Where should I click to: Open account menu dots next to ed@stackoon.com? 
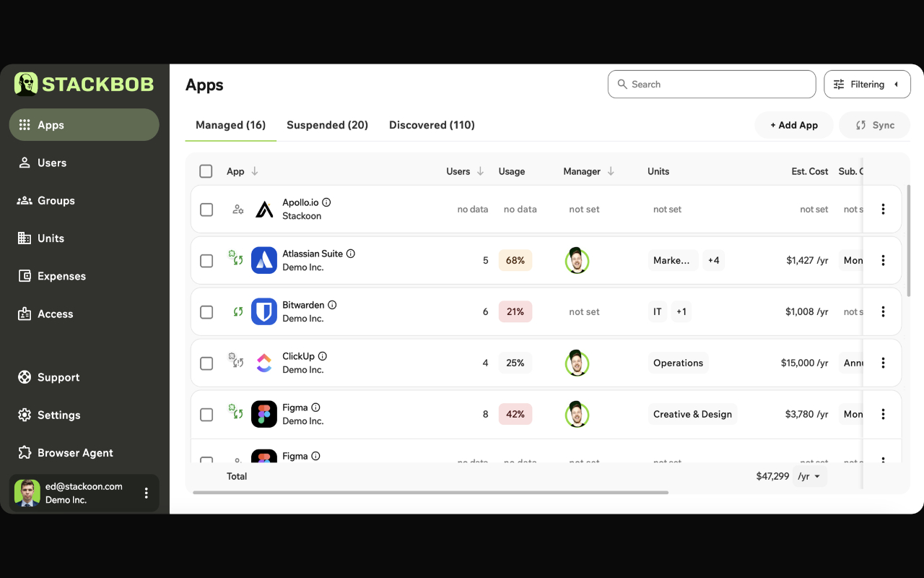coord(147,493)
